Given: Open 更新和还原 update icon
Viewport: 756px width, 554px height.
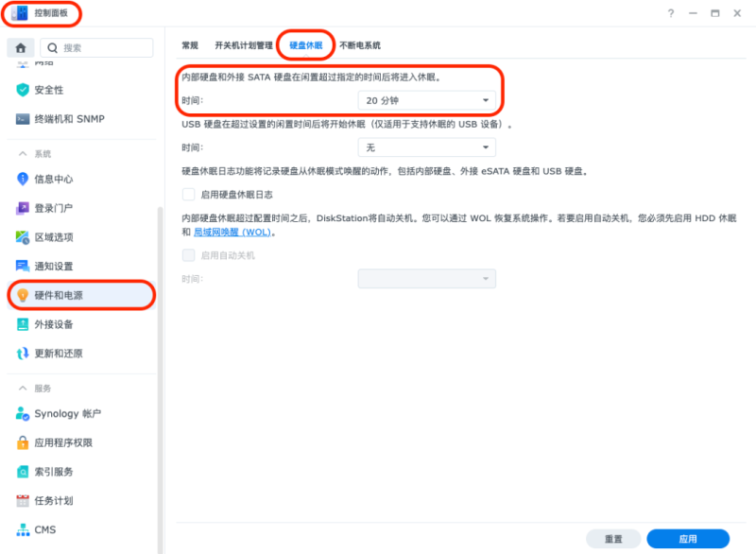Looking at the screenshot, I should point(23,354).
